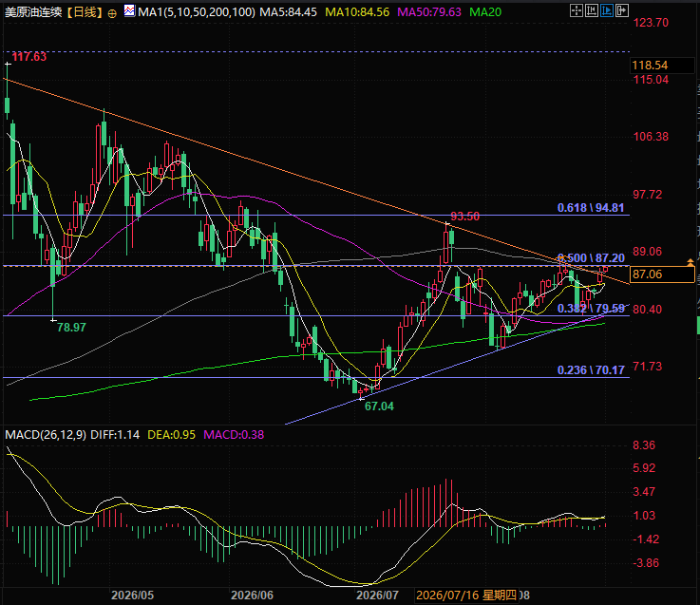Click the 2026/07 time axis label
This screenshot has height=605, width=700.
point(377,596)
